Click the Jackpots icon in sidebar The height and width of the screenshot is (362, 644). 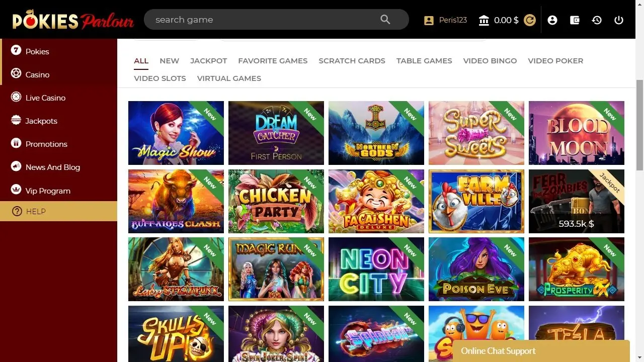click(16, 120)
